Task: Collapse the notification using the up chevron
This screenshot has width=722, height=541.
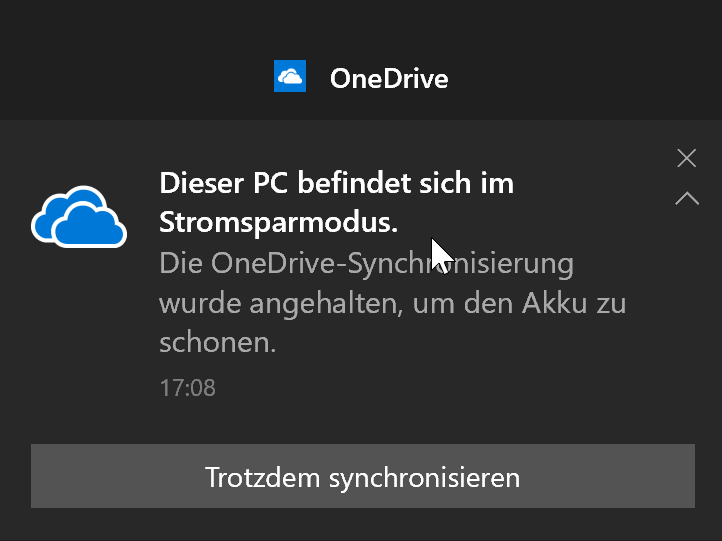Action: click(x=686, y=198)
